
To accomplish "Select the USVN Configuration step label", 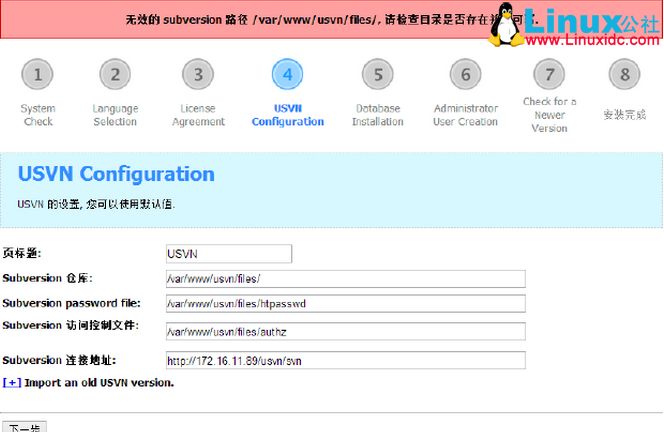I will click(288, 115).
